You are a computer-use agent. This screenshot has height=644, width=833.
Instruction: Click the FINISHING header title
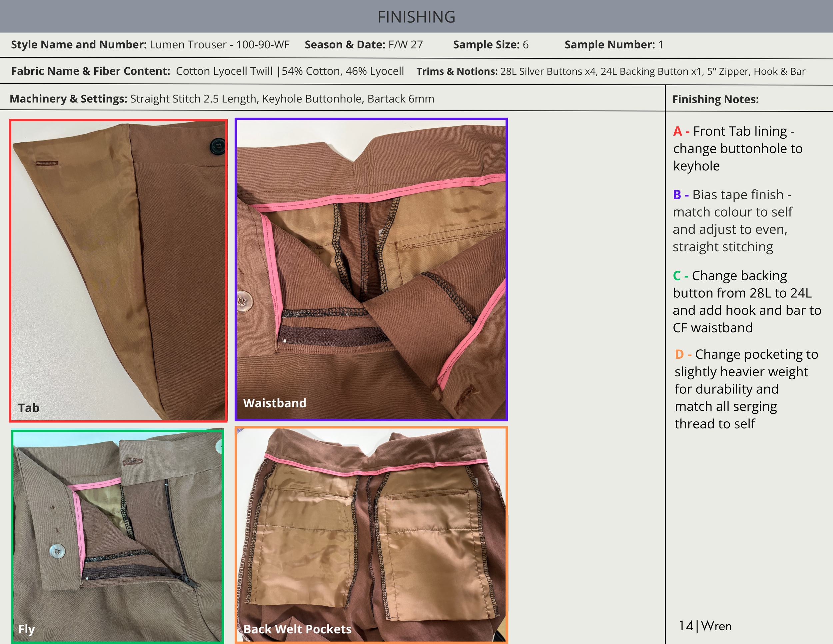pos(416,17)
